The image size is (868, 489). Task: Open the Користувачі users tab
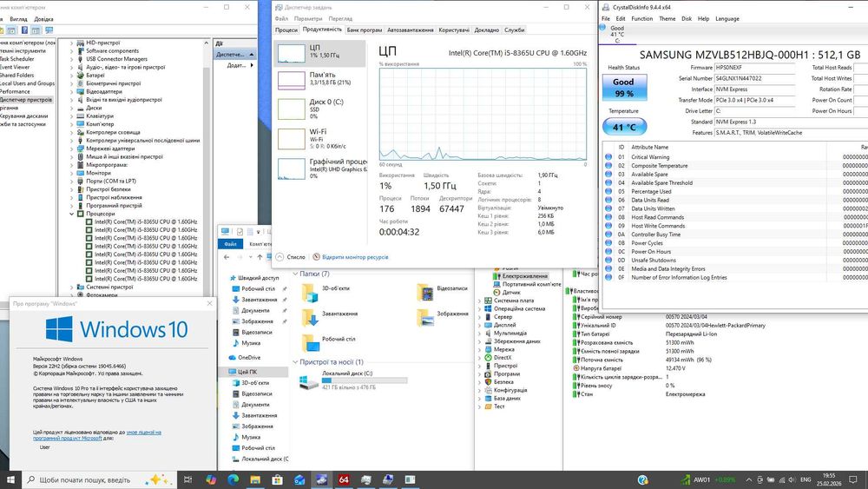click(x=454, y=30)
